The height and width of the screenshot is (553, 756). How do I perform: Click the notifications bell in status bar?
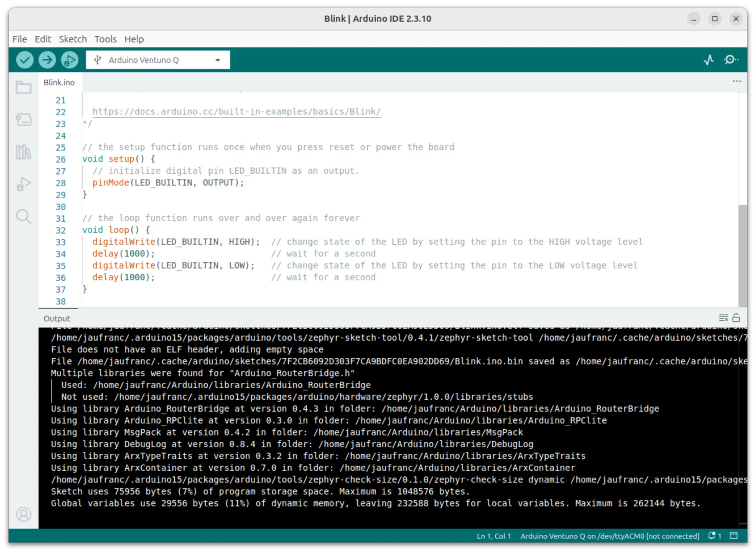714,536
